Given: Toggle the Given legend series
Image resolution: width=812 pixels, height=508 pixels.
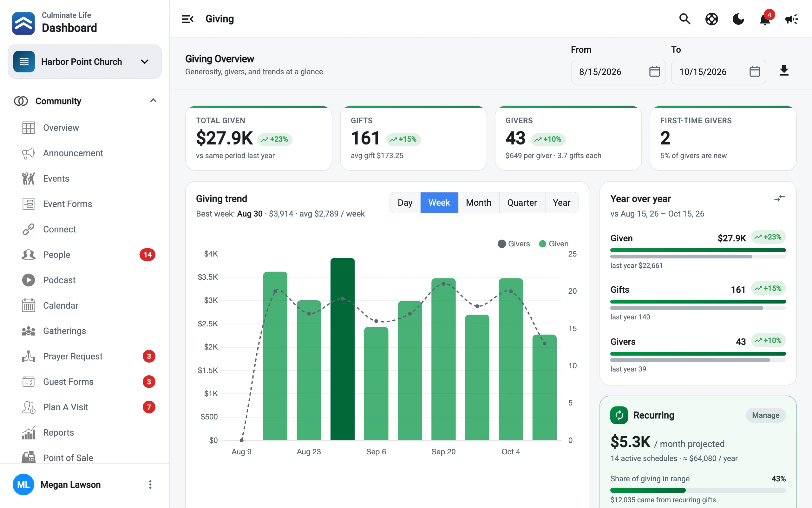Looking at the screenshot, I should [x=553, y=244].
